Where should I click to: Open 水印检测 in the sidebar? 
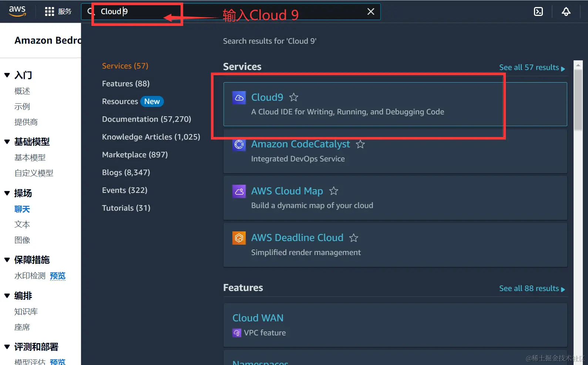point(30,276)
